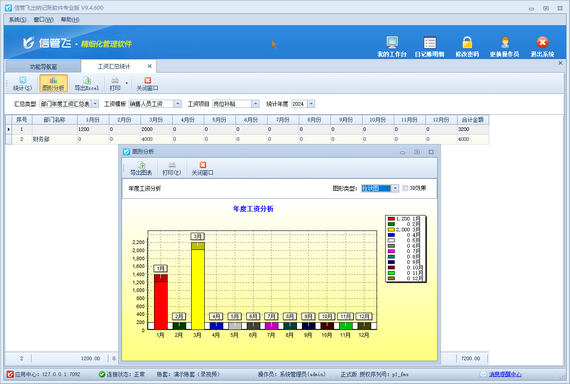Viewport: 570px width, 384px height.
Task: Open the 系统 menu
Action: [17, 20]
